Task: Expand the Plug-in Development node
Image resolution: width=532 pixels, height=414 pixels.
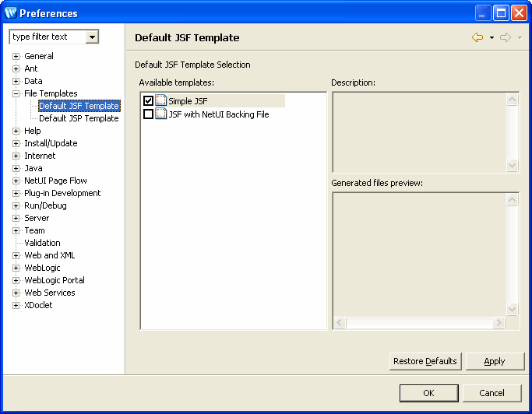Action: 16,193
